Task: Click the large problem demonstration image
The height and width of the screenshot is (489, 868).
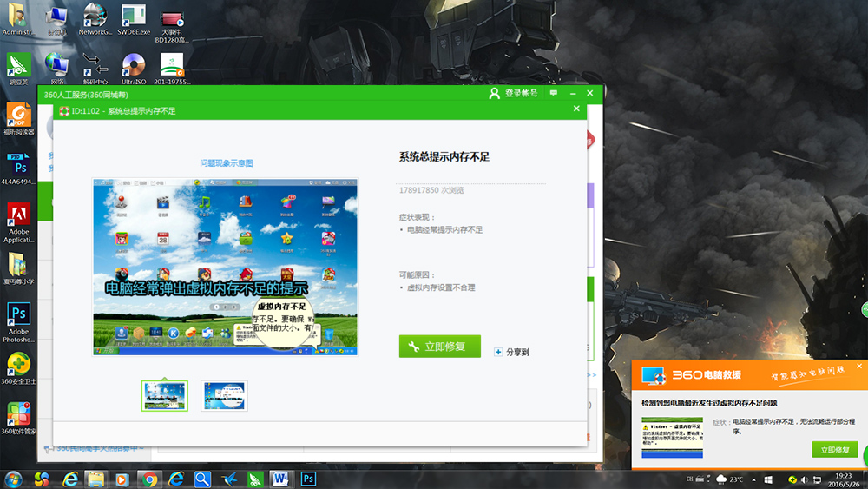Action: (x=225, y=267)
